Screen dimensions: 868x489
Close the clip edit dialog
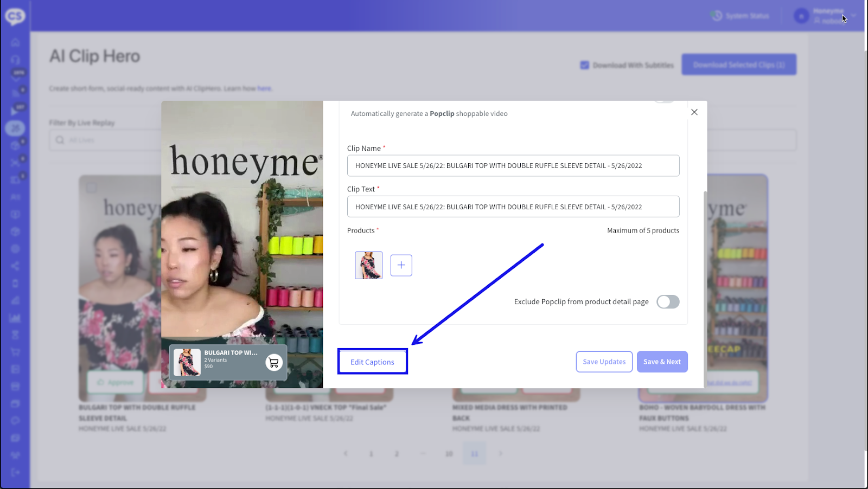coord(694,112)
